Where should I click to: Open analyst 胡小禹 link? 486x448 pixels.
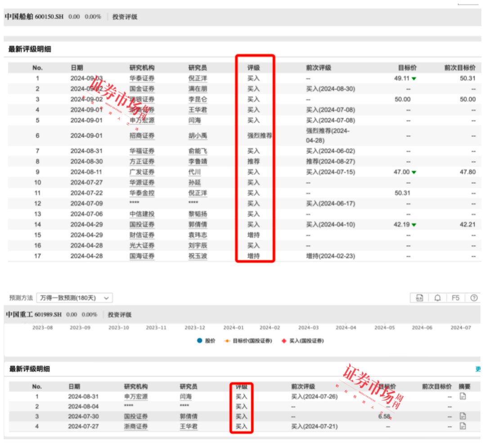point(198,136)
